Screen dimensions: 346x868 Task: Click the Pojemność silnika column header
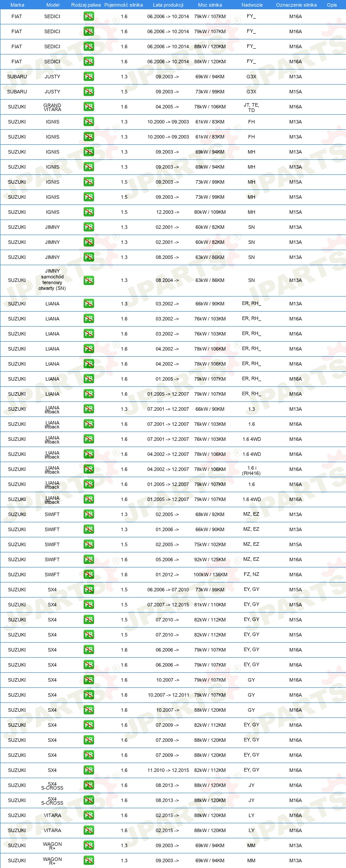point(123,5)
